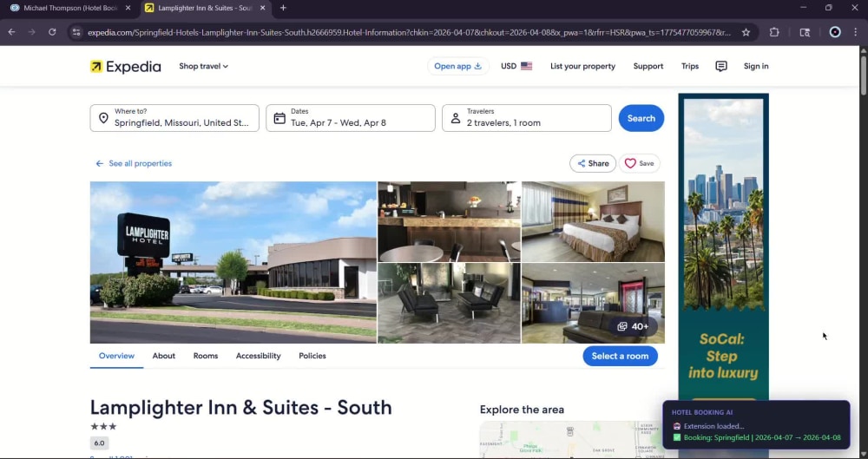Change currency from USD
868x459 pixels.
pyautogui.click(x=516, y=67)
